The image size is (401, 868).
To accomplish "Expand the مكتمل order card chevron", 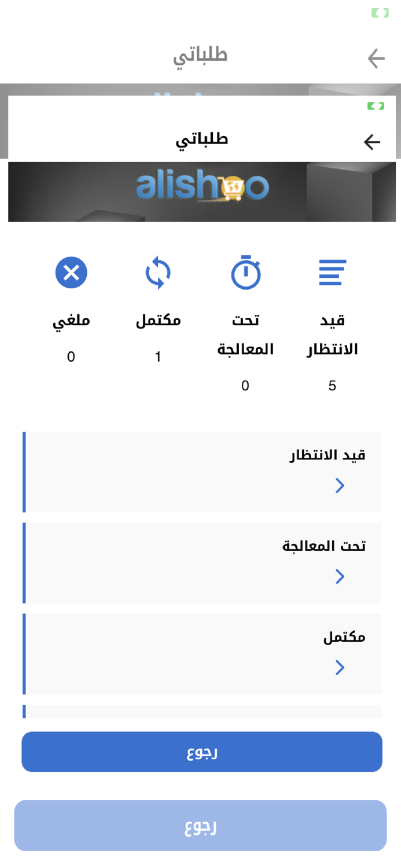I will pos(340,667).
